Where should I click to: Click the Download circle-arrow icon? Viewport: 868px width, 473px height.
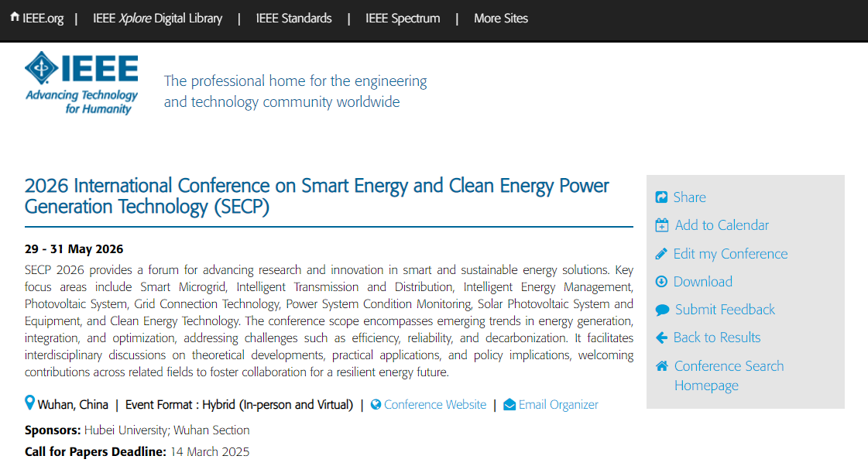pos(661,282)
